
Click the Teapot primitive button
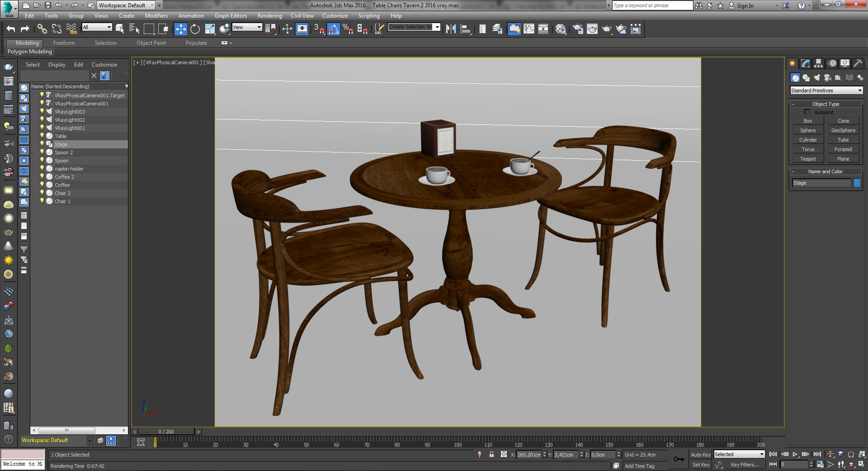coord(808,159)
